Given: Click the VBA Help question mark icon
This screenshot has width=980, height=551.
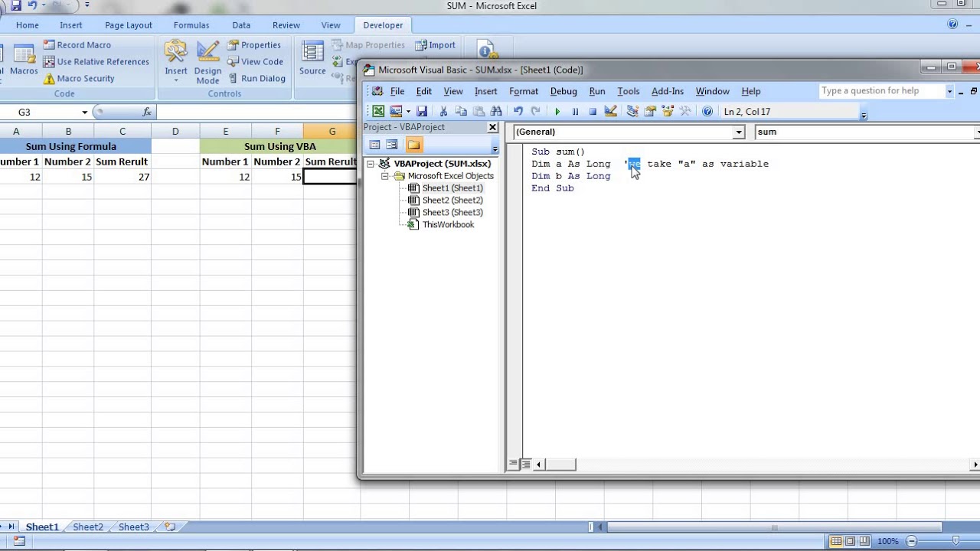Looking at the screenshot, I should point(707,112).
